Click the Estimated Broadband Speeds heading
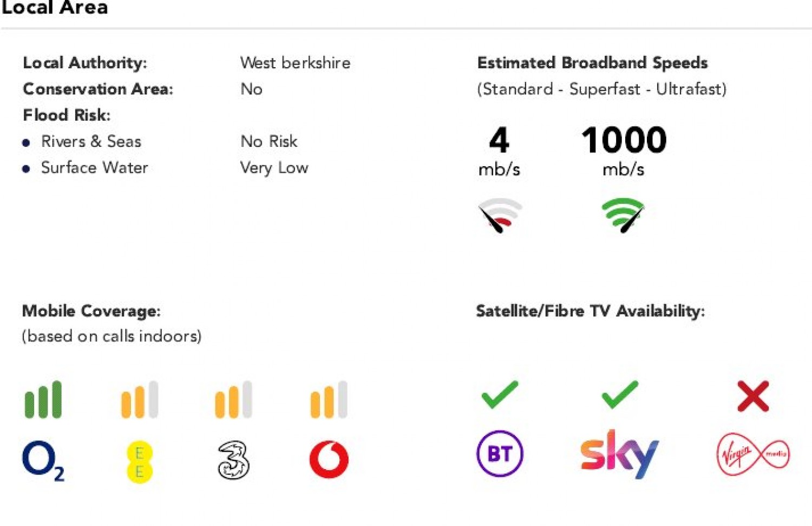Screen dimensions: 812x526 pyautogui.click(x=592, y=63)
